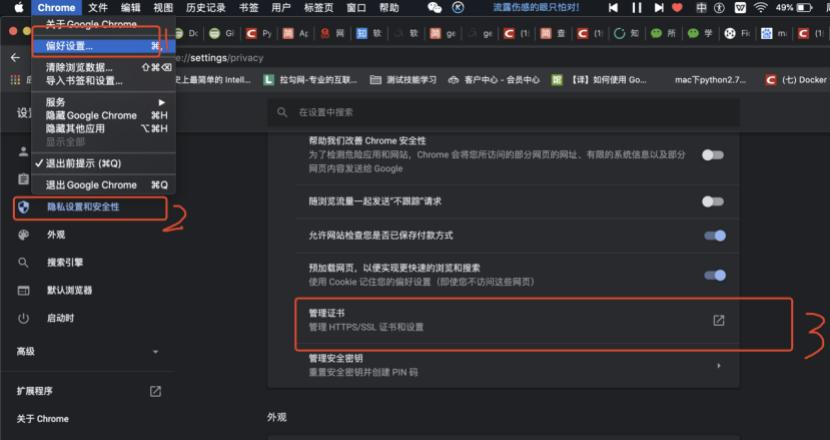The image size is (830, 440).
Task: Toggle 退出前提示 option
Action: (104, 163)
